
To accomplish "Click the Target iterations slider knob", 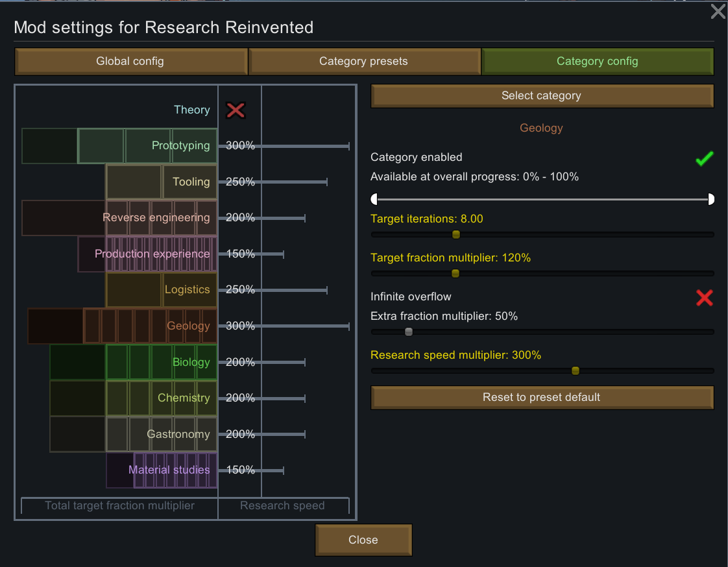I will [456, 234].
